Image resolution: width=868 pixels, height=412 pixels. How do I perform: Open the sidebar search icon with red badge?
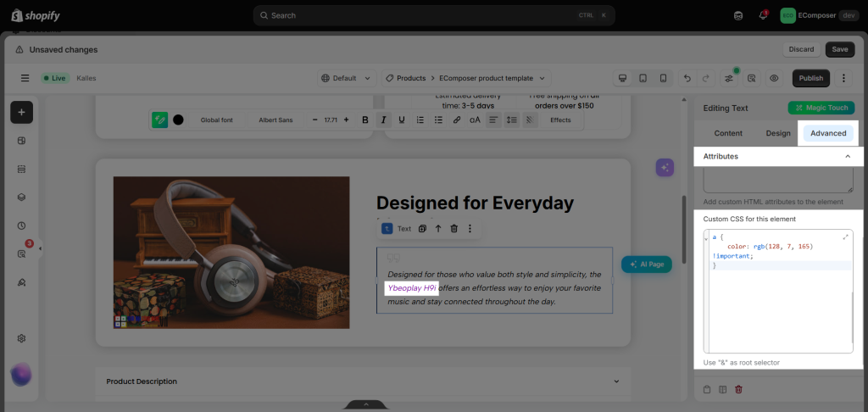click(x=21, y=253)
